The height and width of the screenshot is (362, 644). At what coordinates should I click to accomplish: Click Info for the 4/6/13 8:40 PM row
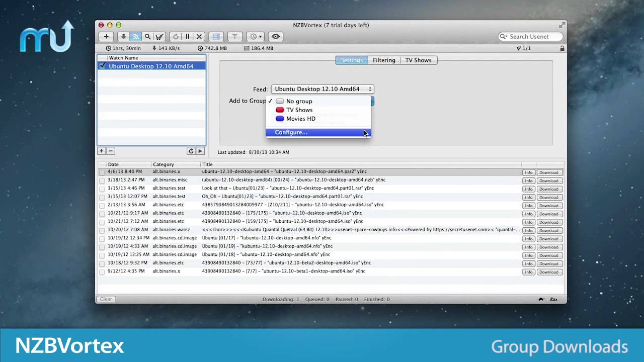[529, 172]
